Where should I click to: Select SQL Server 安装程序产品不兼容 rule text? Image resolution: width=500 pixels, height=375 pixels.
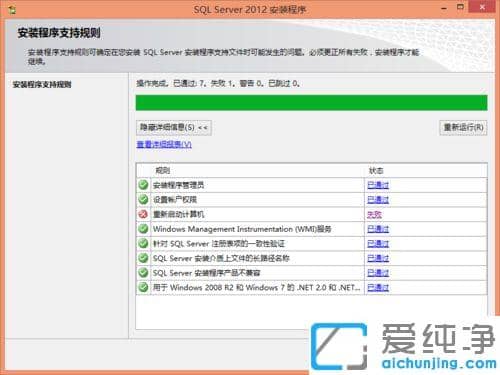click(x=206, y=273)
